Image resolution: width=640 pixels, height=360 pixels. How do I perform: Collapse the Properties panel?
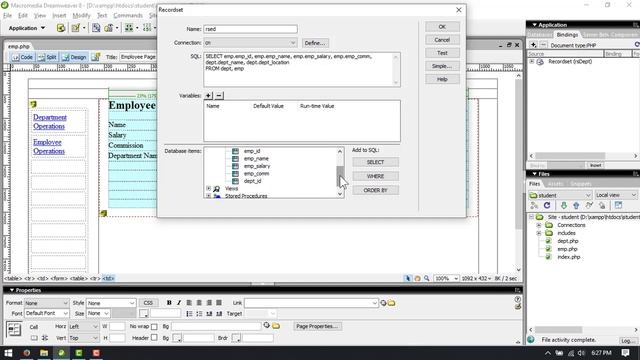point(11,290)
